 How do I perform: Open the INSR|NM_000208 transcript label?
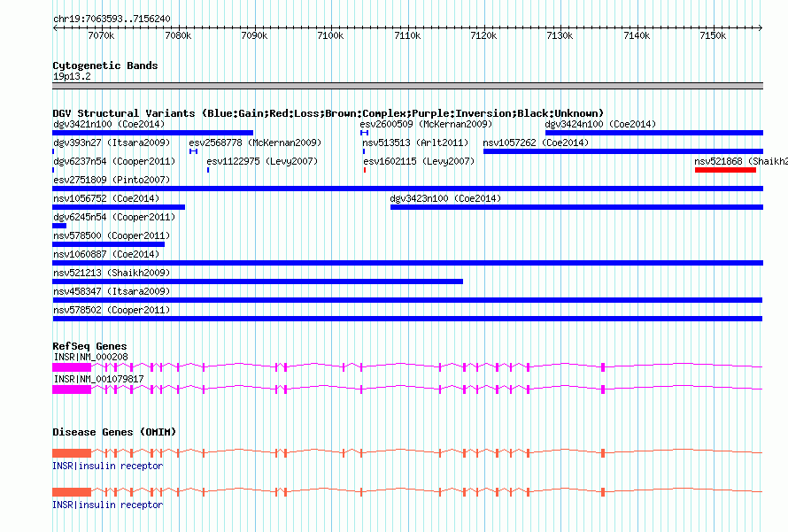[x=90, y=357]
